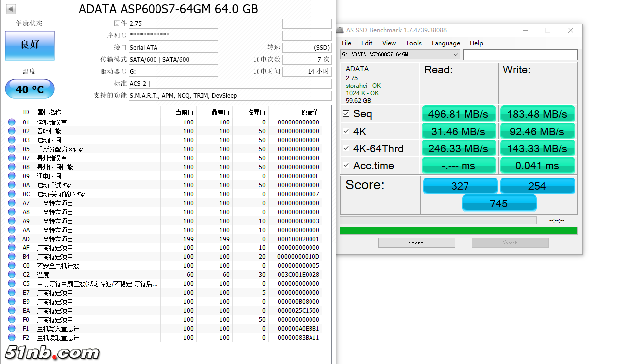Click the back arrow disk navigation button
The height and width of the screenshot is (364, 623).
coord(11,9)
